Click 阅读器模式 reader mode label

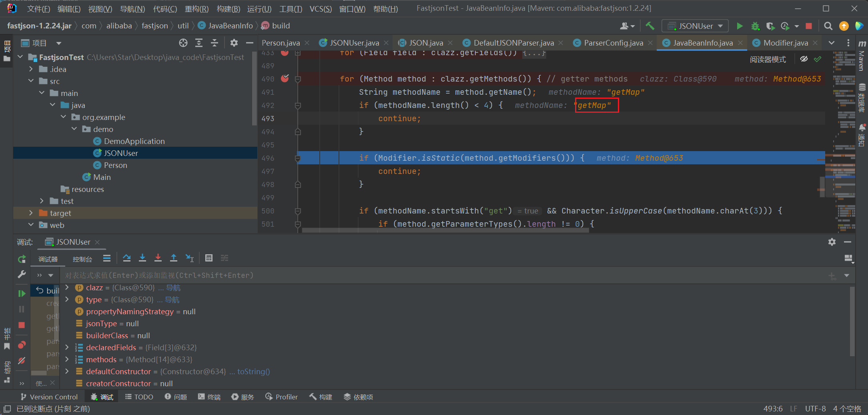click(x=768, y=60)
